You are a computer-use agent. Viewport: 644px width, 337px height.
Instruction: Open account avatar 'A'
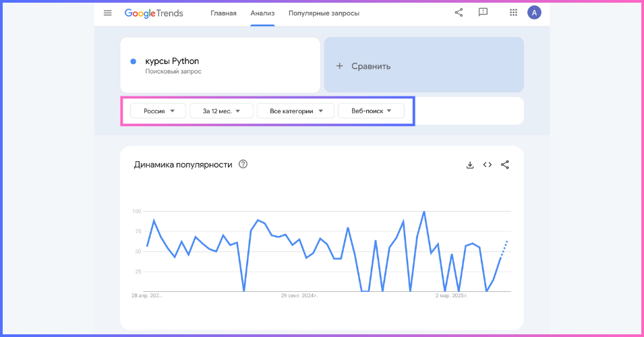point(534,13)
